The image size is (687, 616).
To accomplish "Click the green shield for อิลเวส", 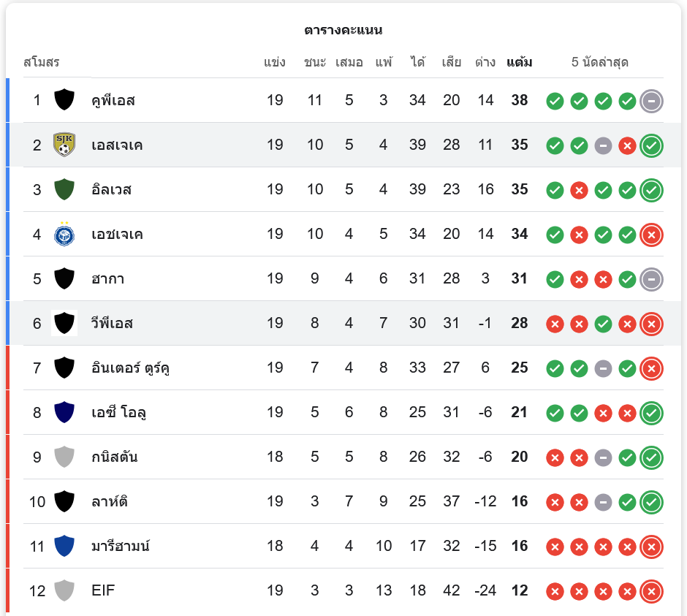I will (x=64, y=189).
